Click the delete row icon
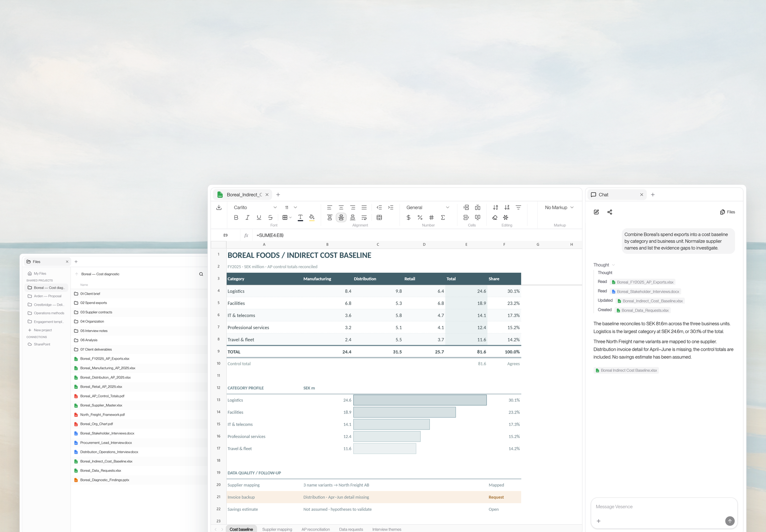Viewport: 766px width, 532px height. pos(466,217)
